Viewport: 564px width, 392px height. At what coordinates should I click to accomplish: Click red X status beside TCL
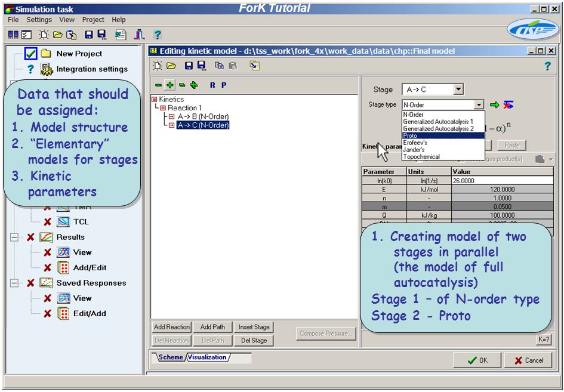click(x=47, y=222)
